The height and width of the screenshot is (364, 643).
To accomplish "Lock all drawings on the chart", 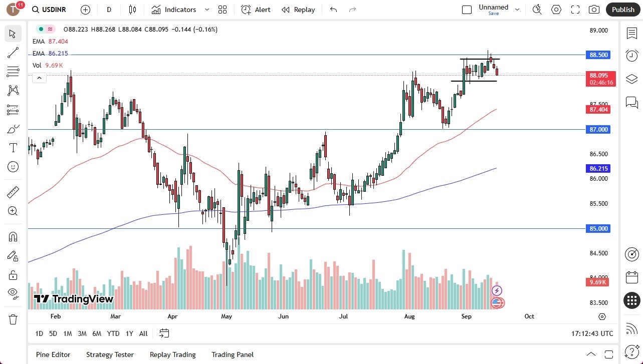I will [x=13, y=274].
